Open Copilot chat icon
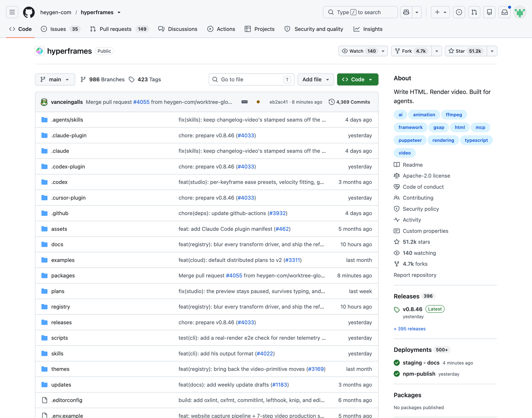 [x=406, y=12]
